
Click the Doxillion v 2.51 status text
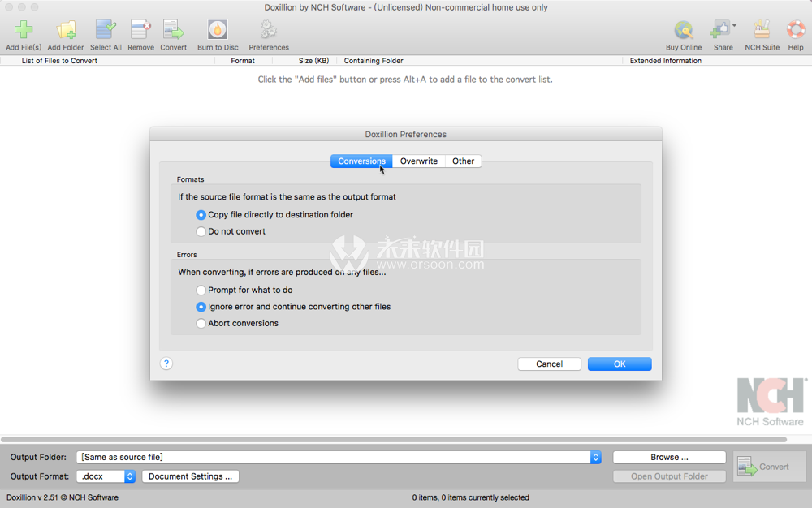(x=63, y=497)
